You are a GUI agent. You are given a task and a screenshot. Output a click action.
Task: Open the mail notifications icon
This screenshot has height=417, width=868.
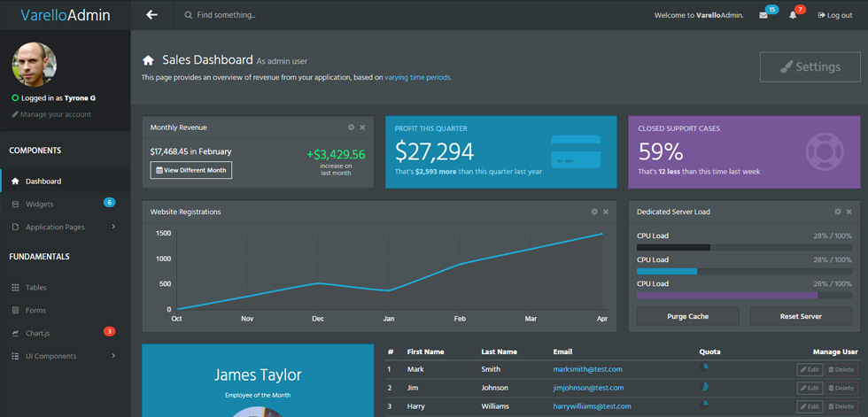pyautogui.click(x=763, y=15)
